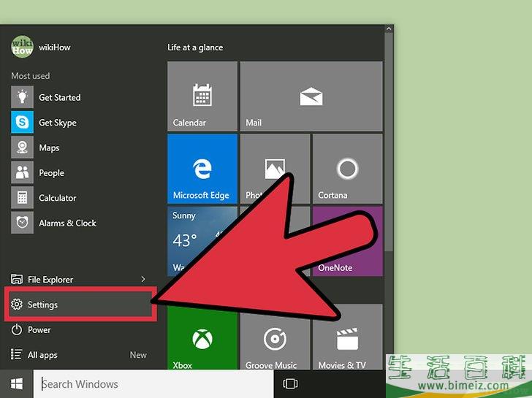Click the Get Started lightbulb icon
Image resolution: width=532 pixels, height=398 pixels.
pyautogui.click(x=23, y=97)
